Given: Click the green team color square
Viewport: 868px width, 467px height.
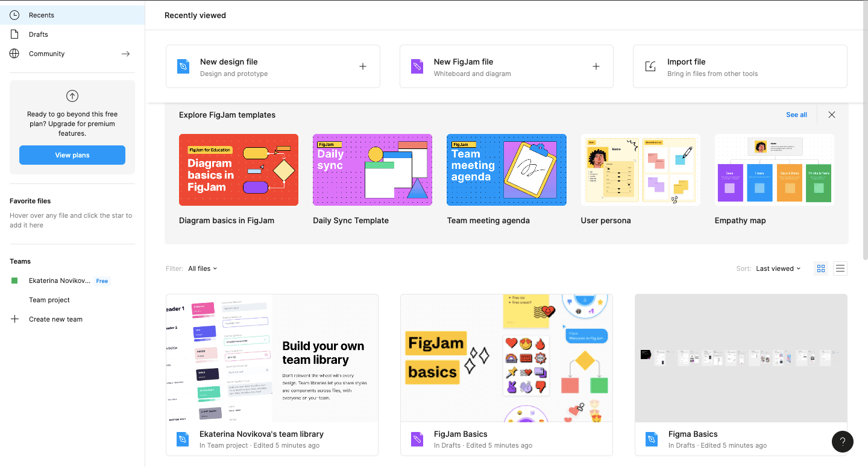Looking at the screenshot, I should tap(14, 281).
